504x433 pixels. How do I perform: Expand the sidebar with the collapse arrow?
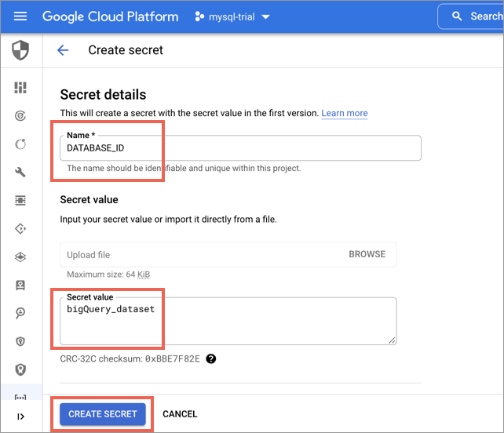tap(20, 417)
